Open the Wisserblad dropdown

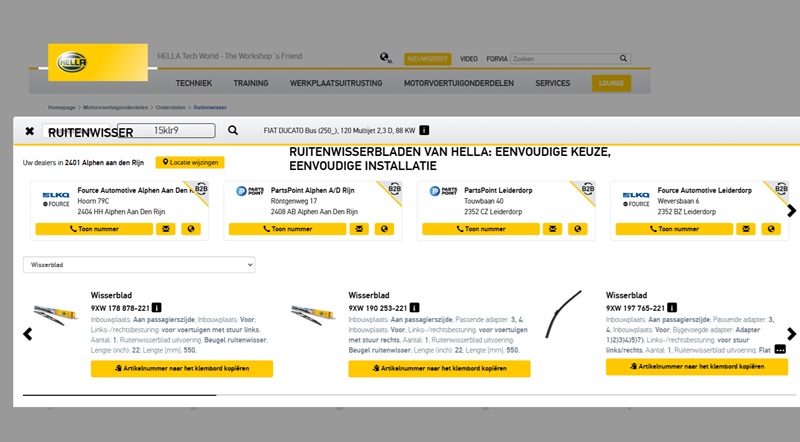coord(139,265)
